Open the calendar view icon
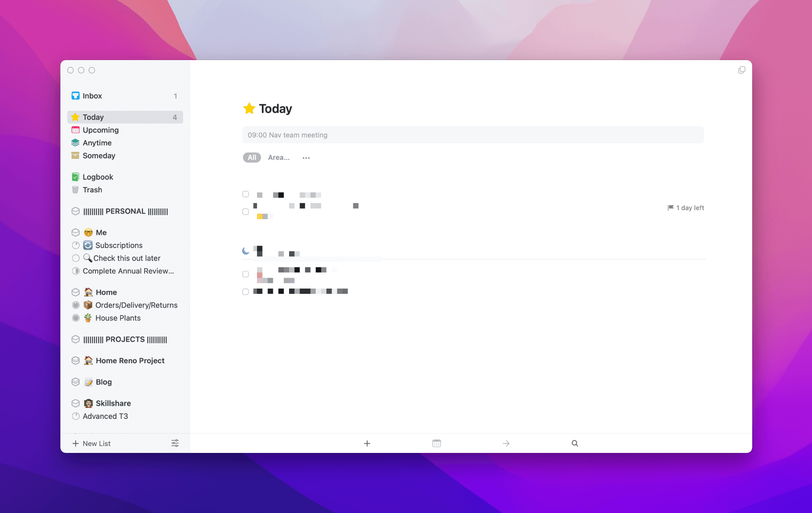 436,443
